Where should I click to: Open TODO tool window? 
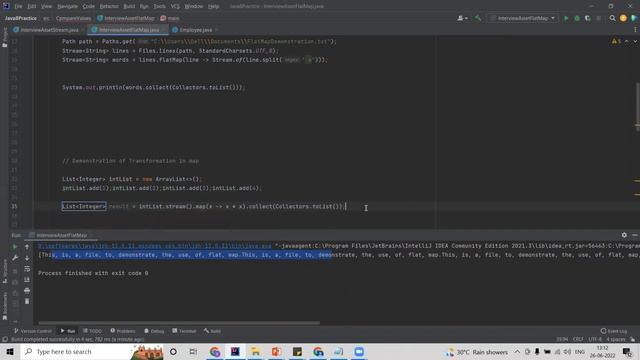coord(92,331)
